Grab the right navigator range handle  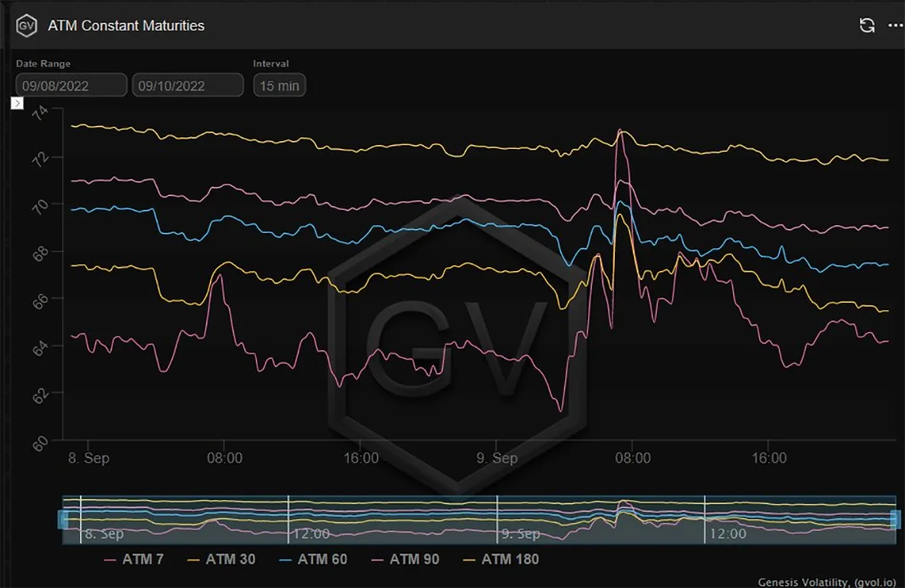pyautogui.click(x=895, y=519)
